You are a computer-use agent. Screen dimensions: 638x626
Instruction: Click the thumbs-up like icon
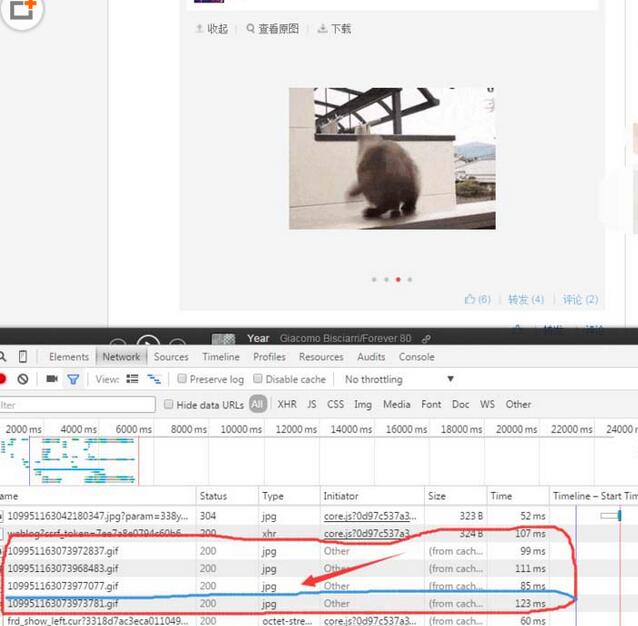[x=470, y=299]
